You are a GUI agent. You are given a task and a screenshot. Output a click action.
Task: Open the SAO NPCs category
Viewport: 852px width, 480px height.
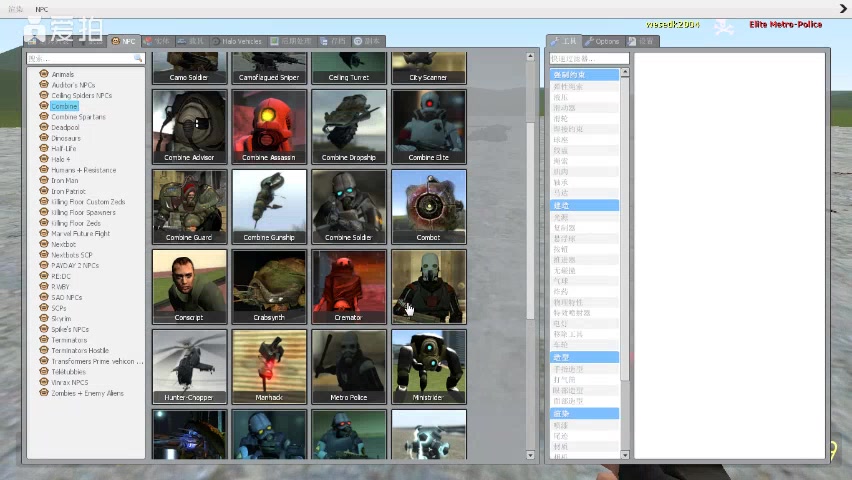click(x=66, y=297)
